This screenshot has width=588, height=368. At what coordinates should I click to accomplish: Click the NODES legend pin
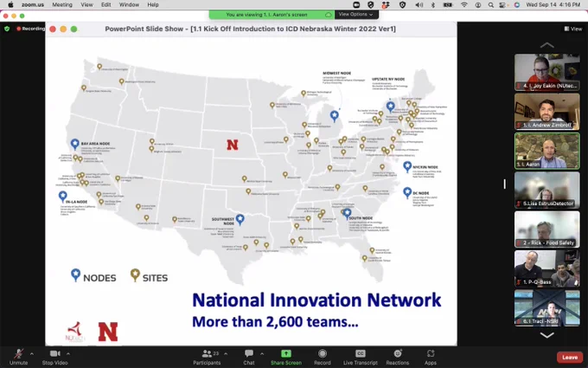point(75,274)
